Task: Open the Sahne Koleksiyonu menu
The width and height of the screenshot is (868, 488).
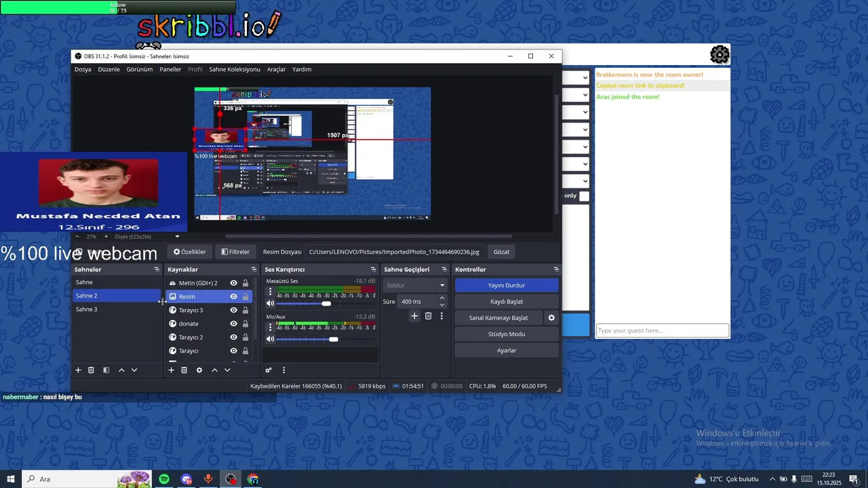Action: (235, 69)
